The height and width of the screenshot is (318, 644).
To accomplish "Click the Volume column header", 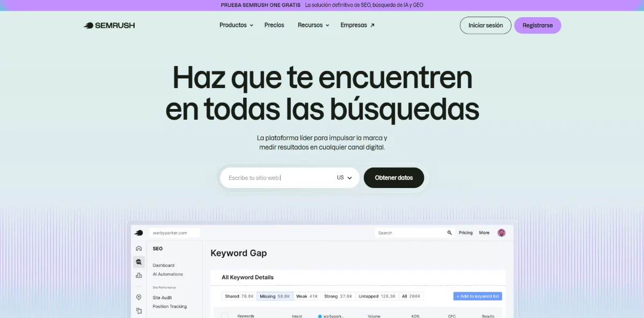I will 374,316.
